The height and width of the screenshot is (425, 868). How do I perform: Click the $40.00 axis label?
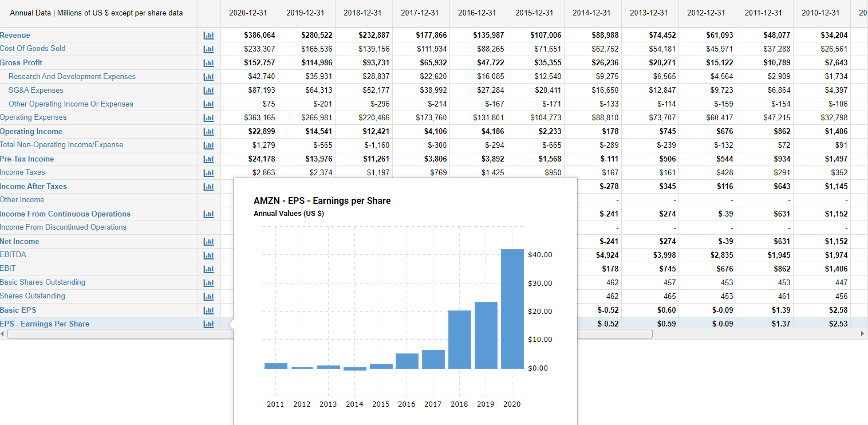540,254
